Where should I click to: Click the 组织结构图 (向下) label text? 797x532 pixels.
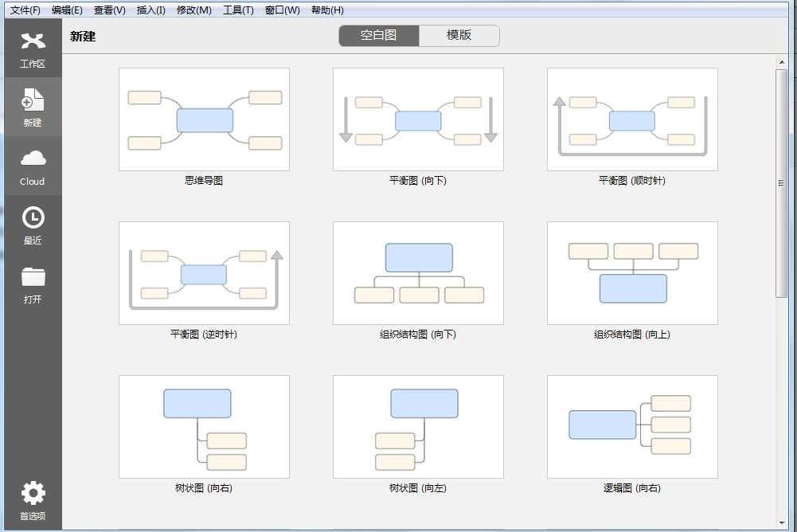418,334
